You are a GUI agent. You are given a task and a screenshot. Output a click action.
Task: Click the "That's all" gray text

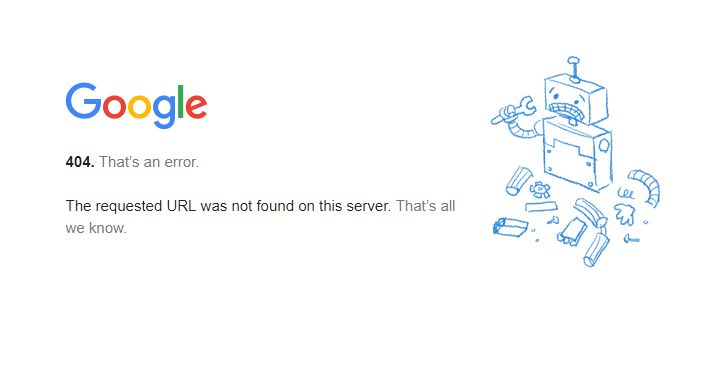[425, 206]
